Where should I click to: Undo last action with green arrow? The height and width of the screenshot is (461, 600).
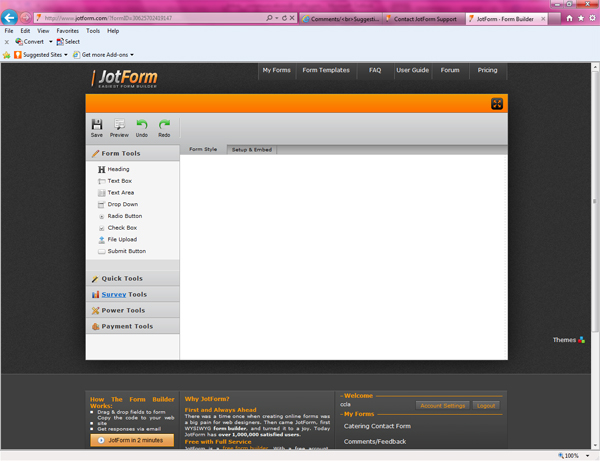click(x=142, y=124)
